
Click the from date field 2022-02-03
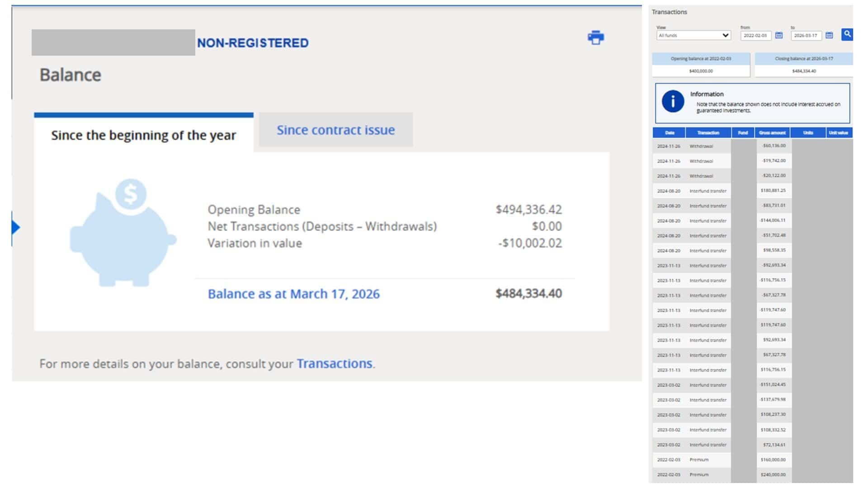click(x=755, y=35)
